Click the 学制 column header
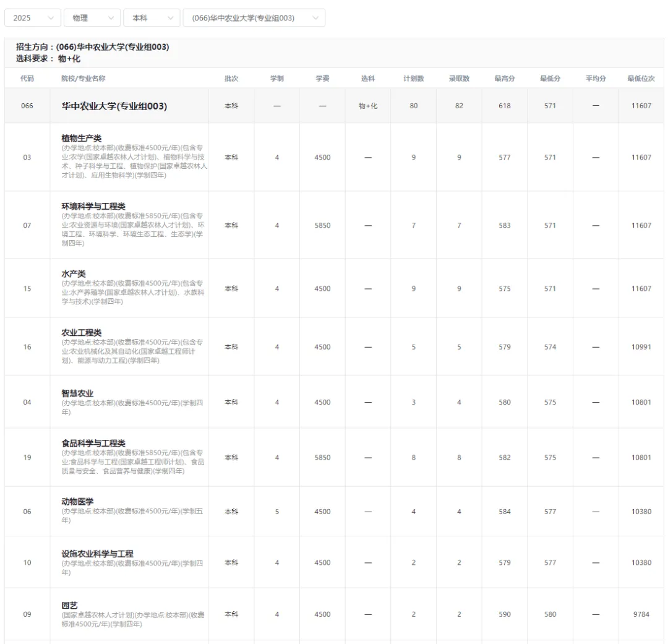The image size is (668, 644). (277, 79)
